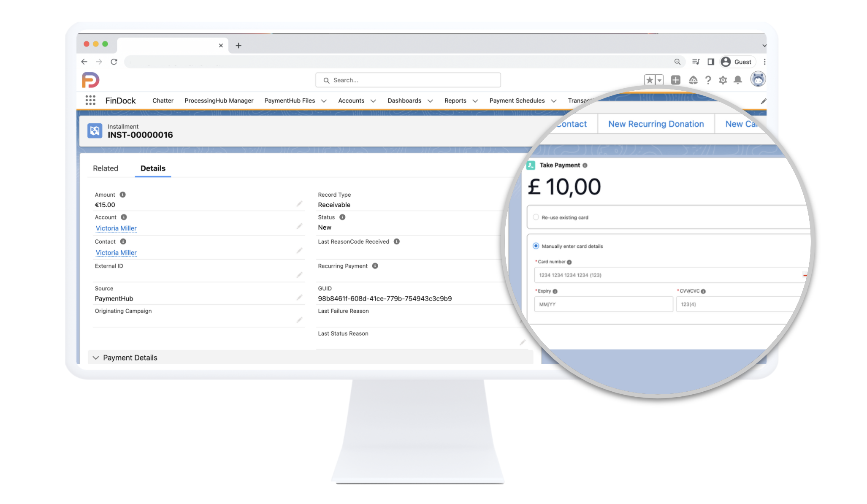
Task: Expand Accounts nav dropdown chevron
Action: (x=373, y=101)
